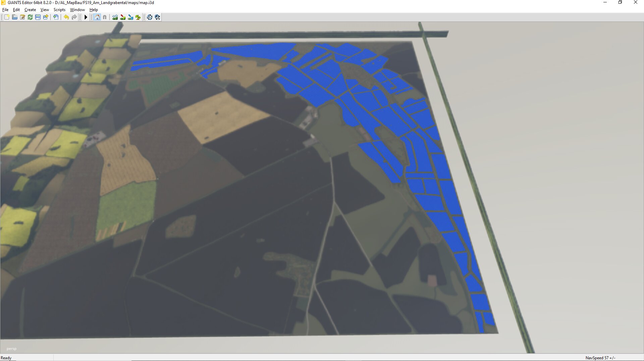Open the File menu
This screenshot has height=361, width=644.
(5, 10)
